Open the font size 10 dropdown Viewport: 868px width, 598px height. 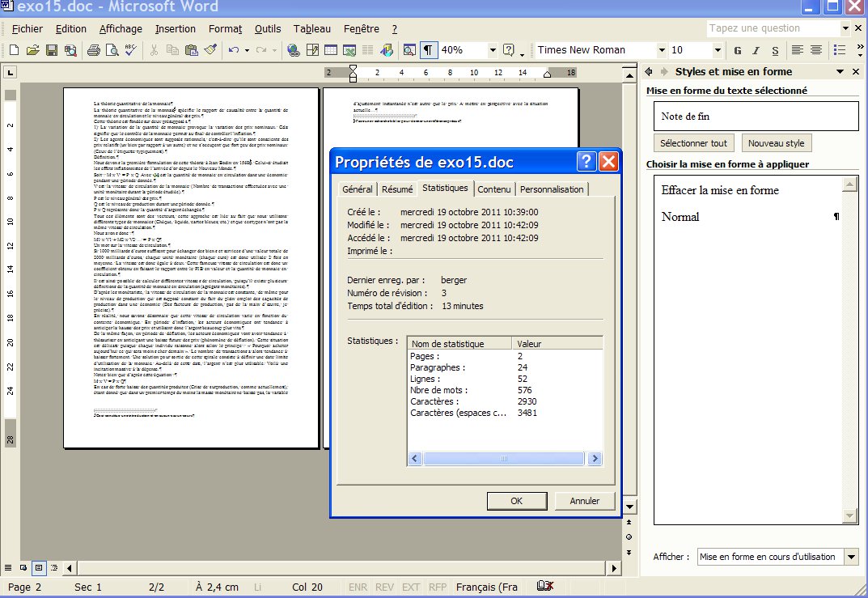click(x=718, y=50)
